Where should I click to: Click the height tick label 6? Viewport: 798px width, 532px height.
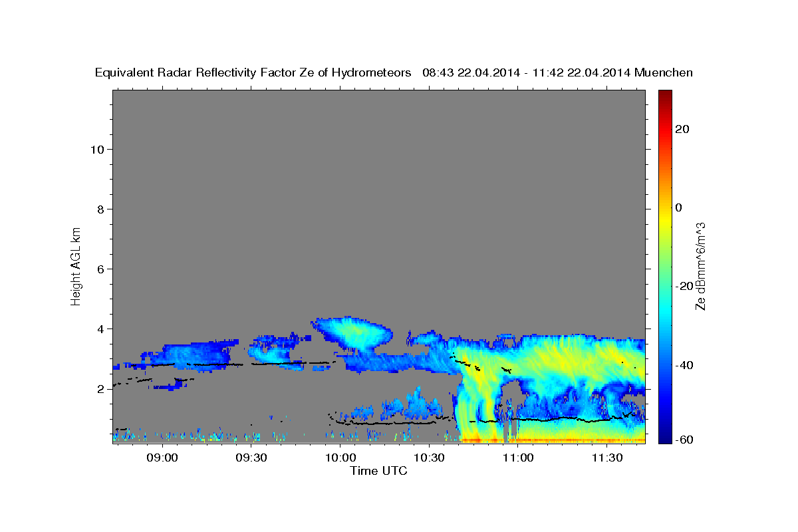pyautogui.click(x=101, y=269)
